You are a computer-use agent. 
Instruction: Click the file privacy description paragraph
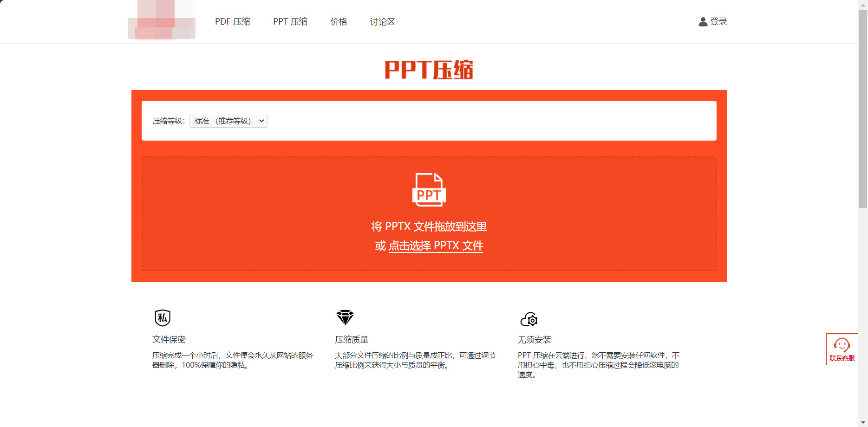tap(233, 360)
